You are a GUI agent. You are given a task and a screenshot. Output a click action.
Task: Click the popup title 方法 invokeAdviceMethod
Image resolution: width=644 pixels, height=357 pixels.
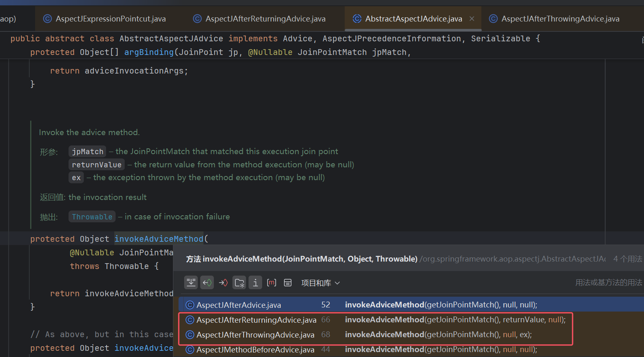302,259
